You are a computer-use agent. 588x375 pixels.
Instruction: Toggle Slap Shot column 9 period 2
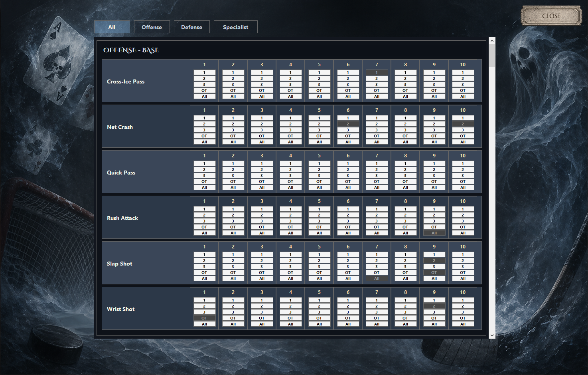(434, 261)
